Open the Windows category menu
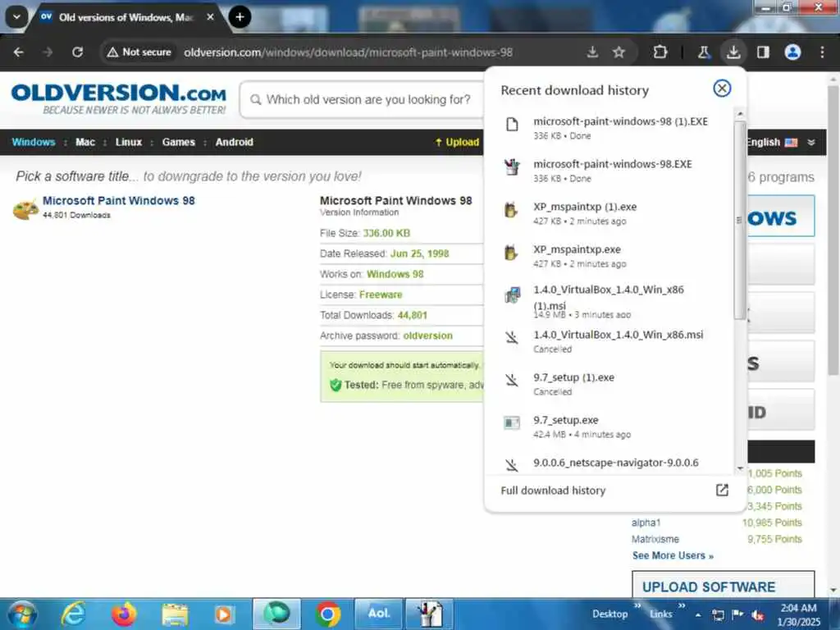840x630 pixels. pyautogui.click(x=33, y=142)
